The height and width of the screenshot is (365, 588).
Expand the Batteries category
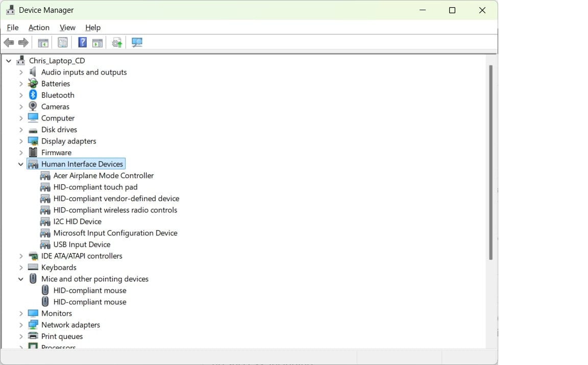click(x=21, y=84)
